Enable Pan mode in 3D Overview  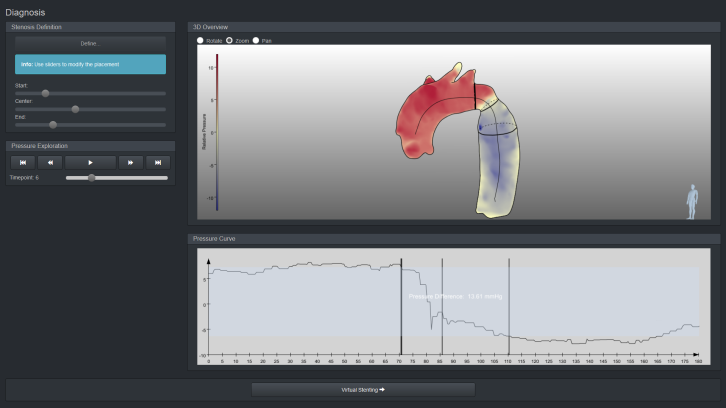tap(256, 40)
